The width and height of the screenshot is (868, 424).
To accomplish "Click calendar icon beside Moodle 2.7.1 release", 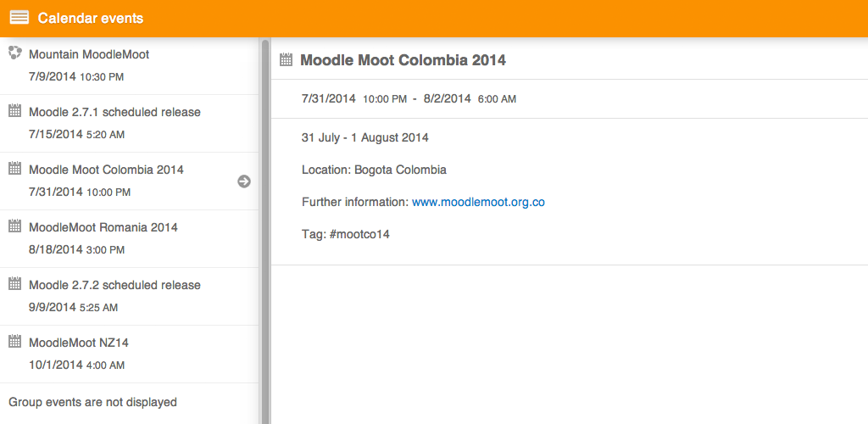I will [15, 111].
